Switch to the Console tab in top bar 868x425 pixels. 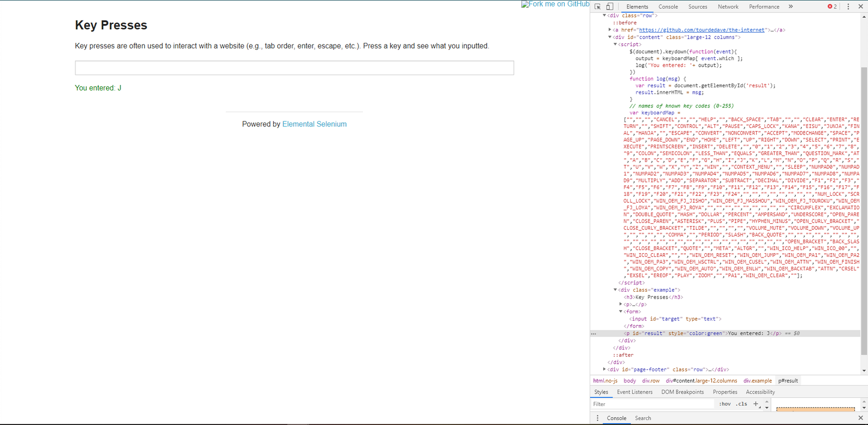[668, 7]
